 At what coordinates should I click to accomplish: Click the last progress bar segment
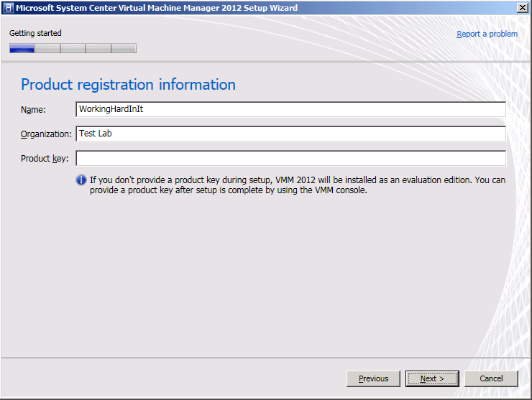point(124,48)
